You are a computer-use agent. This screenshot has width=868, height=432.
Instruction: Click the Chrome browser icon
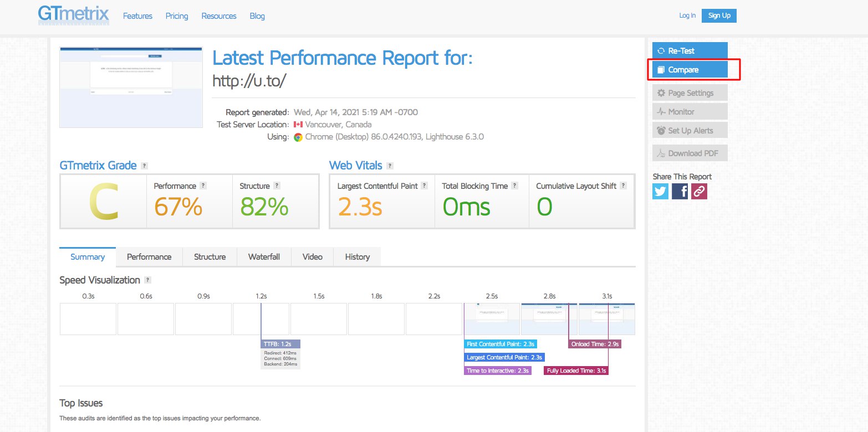tap(298, 137)
